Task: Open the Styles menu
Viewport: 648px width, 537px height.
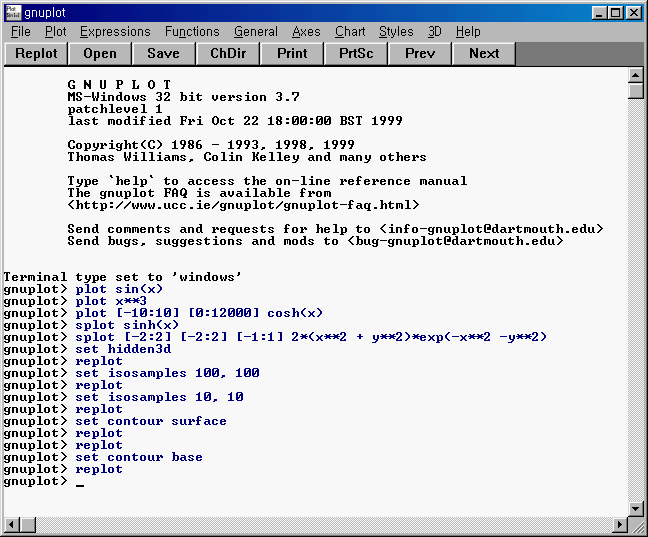Action: tap(396, 32)
